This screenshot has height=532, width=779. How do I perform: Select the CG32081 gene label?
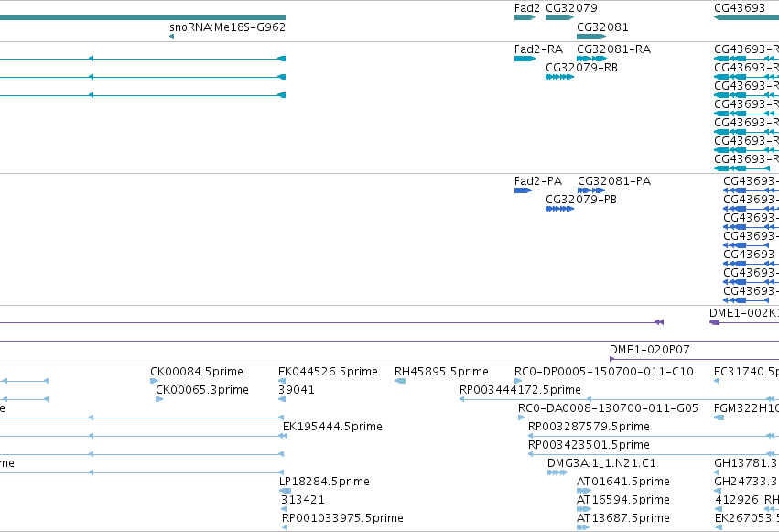pyautogui.click(x=602, y=27)
